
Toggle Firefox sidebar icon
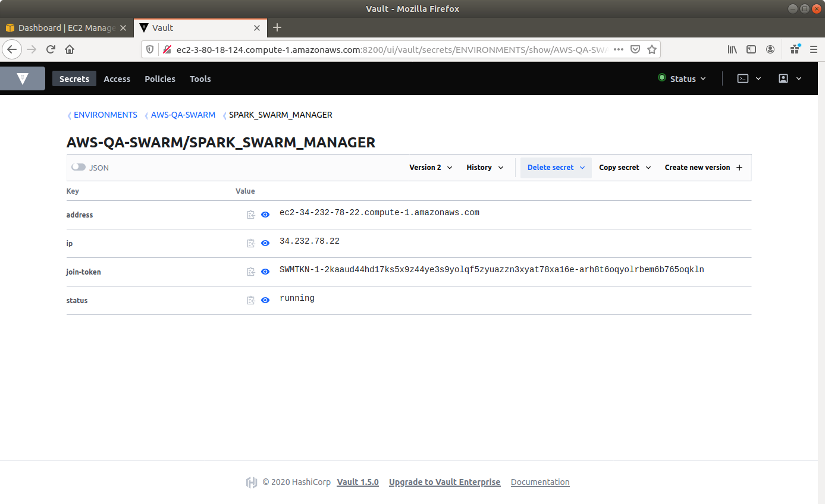751,49
